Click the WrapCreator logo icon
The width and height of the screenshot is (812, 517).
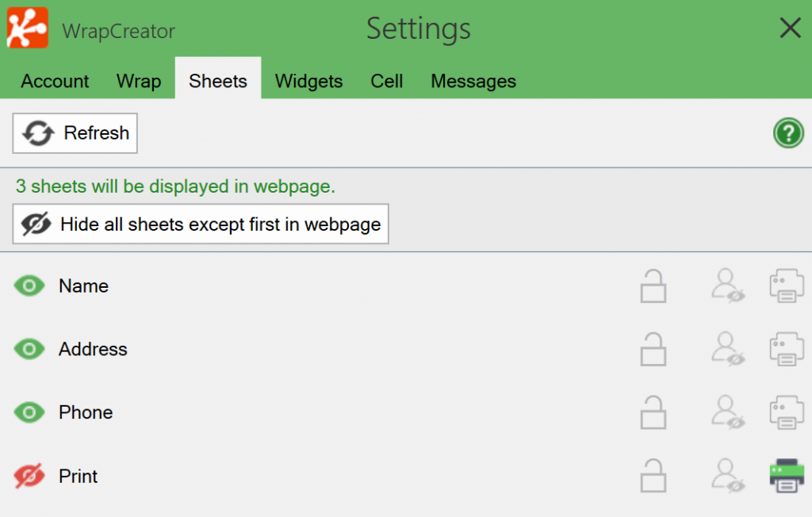pyautogui.click(x=27, y=27)
